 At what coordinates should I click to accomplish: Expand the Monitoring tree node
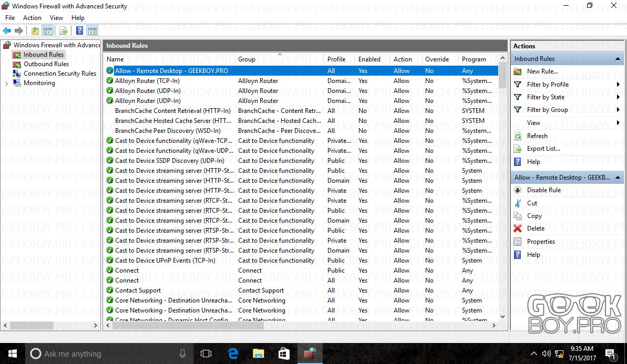pyautogui.click(x=6, y=83)
